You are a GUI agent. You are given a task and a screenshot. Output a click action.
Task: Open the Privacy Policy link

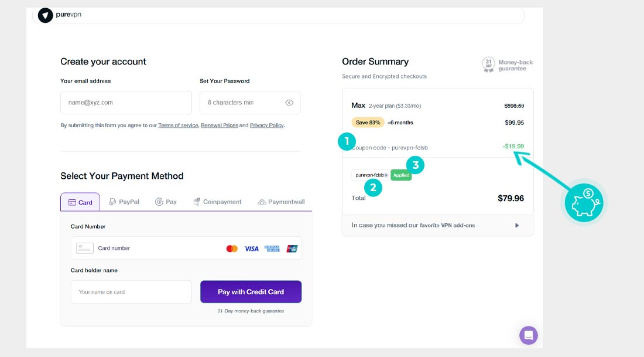click(266, 125)
